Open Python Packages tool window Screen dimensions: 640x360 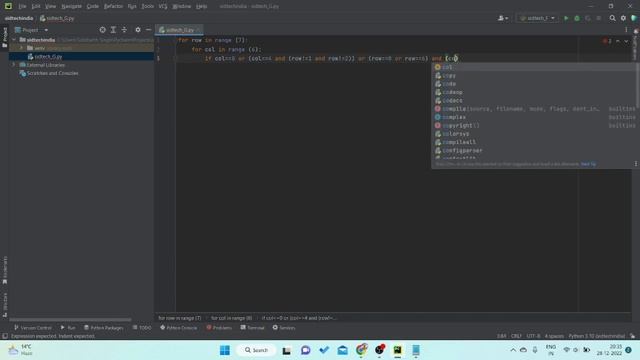tap(103, 327)
